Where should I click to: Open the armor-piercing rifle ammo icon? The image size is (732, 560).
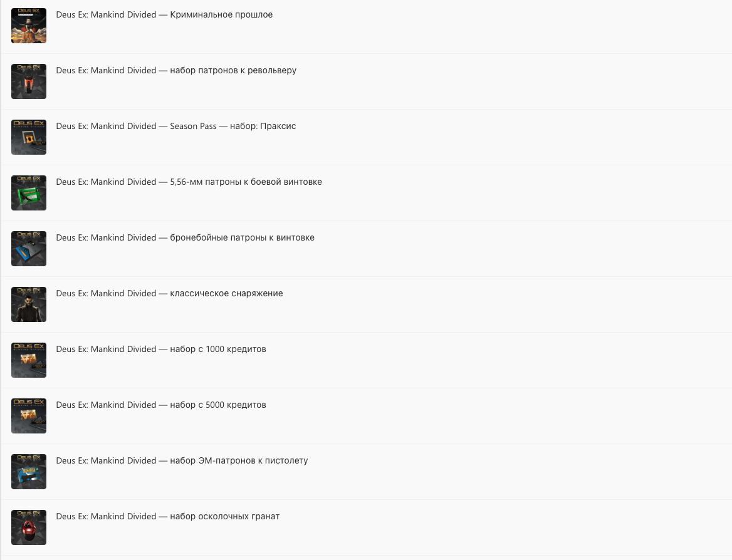[28, 249]
